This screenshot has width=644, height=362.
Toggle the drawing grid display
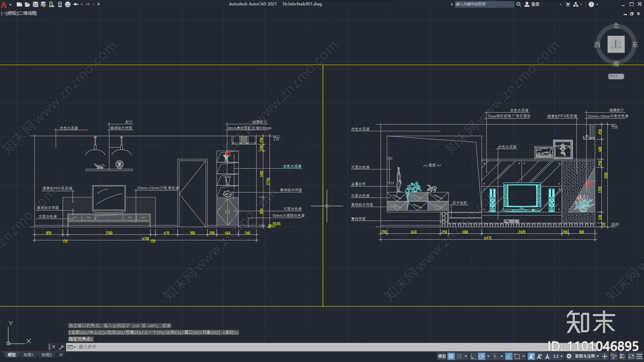(x=451, y=356)
